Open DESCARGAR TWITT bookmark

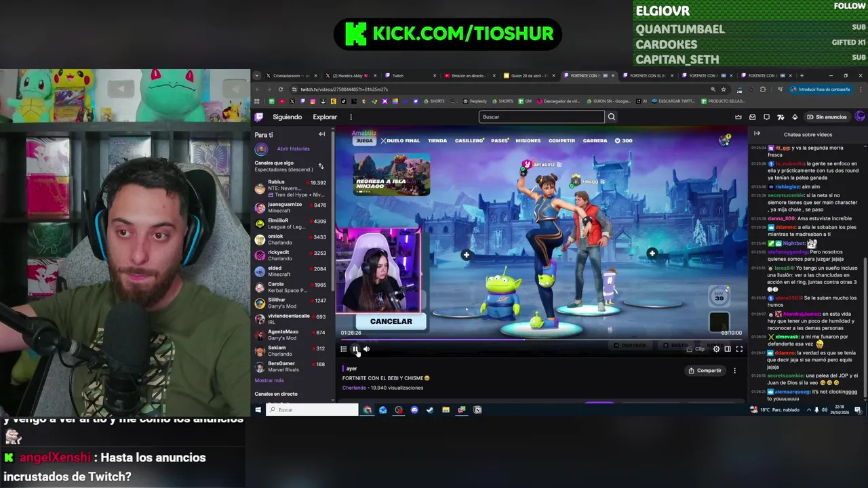click(673, 101)
